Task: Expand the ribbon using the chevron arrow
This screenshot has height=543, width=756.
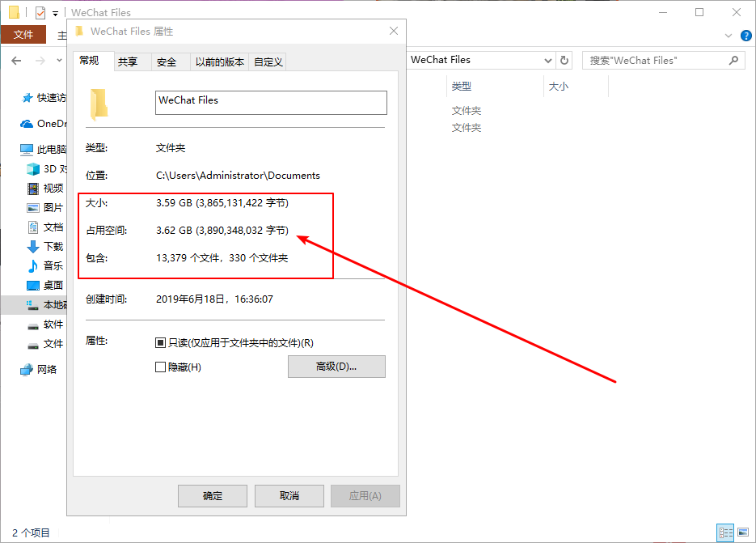Action: tap(729, 36)
